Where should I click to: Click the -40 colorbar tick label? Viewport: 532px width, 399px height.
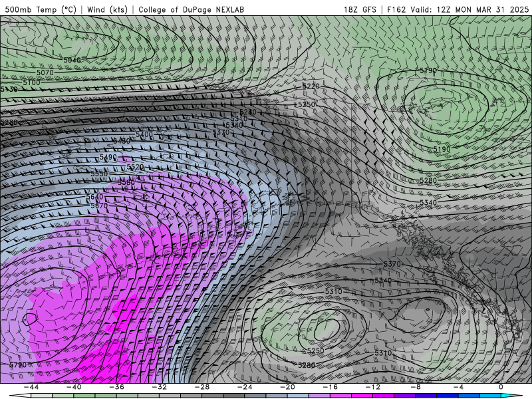point(74,387)
